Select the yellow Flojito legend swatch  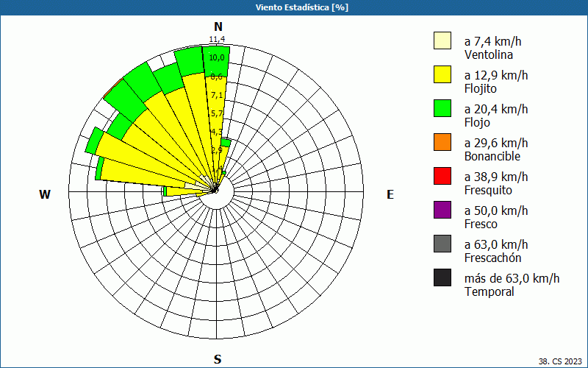(x=442, y=74)
